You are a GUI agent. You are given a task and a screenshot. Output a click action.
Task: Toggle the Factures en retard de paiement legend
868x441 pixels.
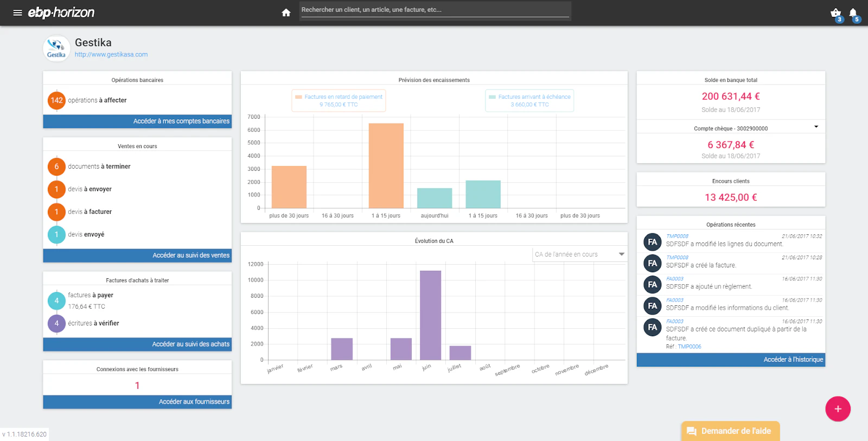(x=339, y=100)
